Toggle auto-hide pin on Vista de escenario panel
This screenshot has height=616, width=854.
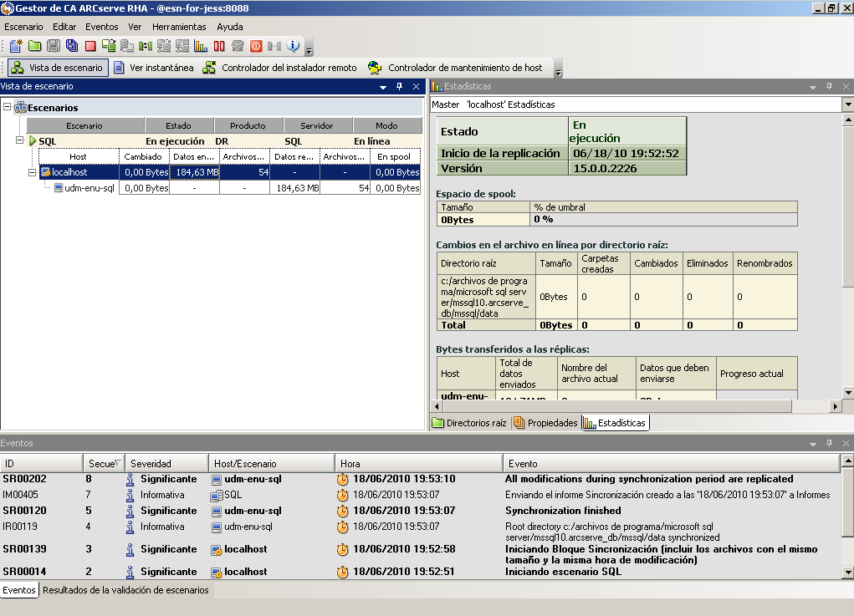coord(399,86)
